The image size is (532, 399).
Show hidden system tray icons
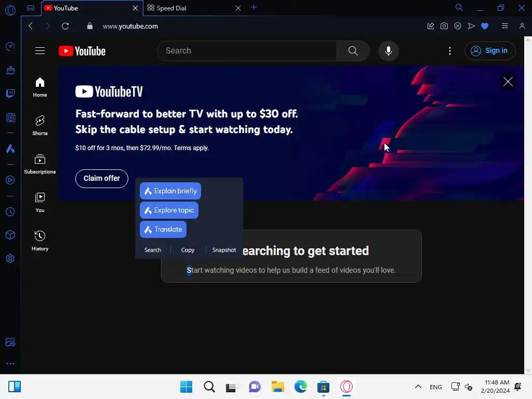418,387
